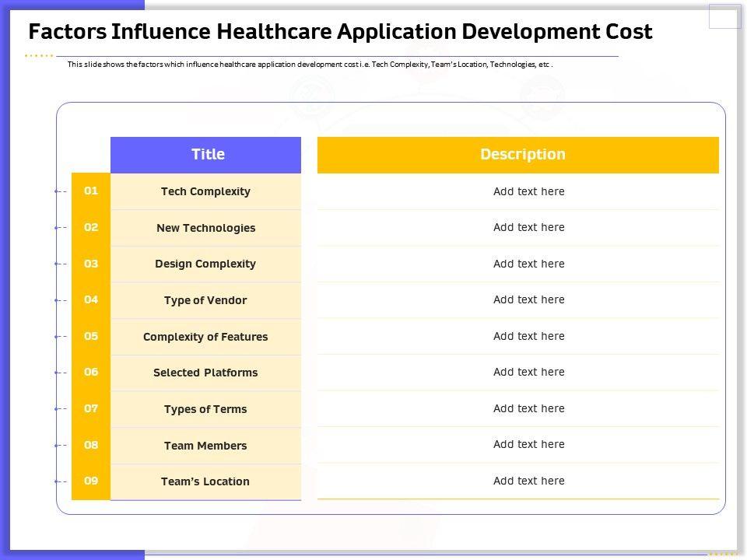Click the 'Design Complexity' title cell

click(205, 264)
